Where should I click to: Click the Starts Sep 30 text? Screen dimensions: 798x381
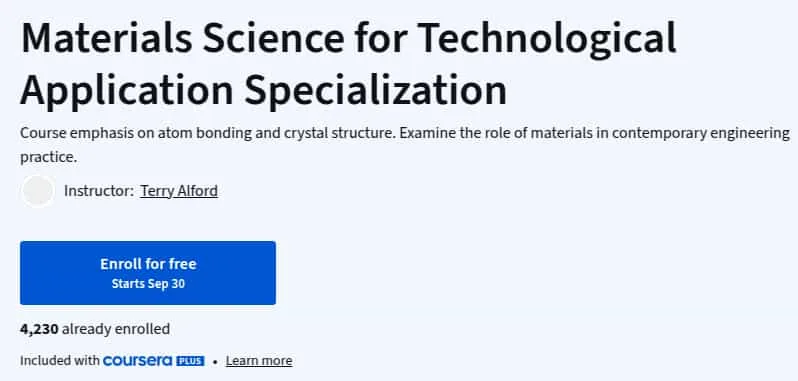click(148, 284)
